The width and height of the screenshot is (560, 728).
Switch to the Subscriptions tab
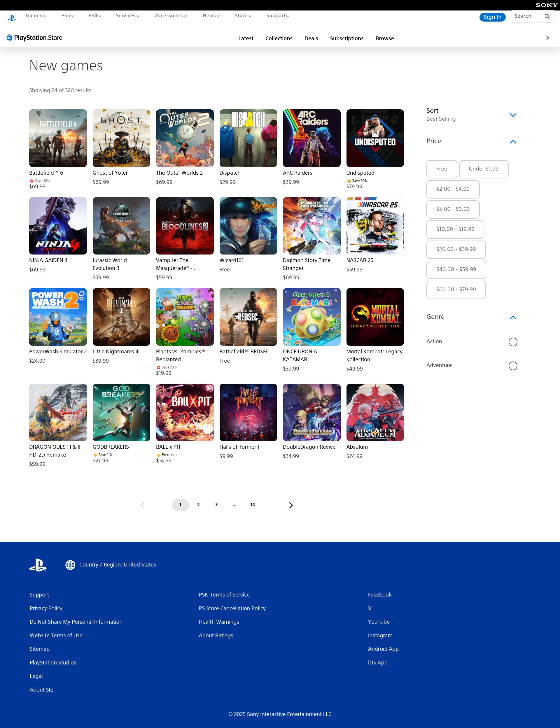(347, 38)
